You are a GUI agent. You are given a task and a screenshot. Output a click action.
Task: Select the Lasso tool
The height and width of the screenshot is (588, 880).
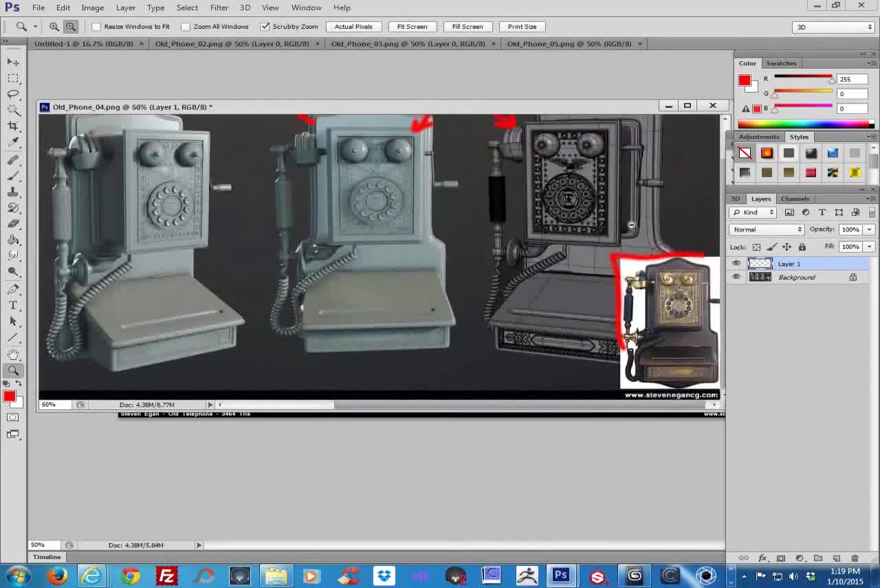click(x=13, y=93)
